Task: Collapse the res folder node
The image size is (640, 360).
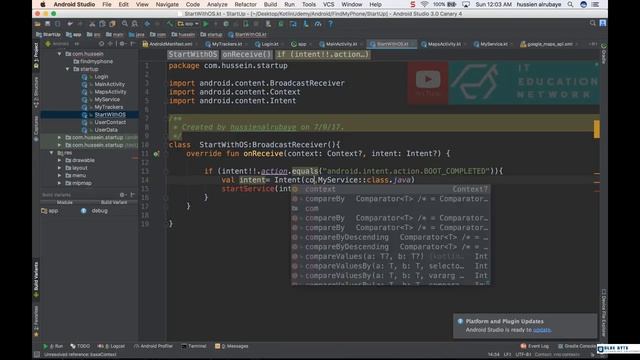Action: [51, 153]
